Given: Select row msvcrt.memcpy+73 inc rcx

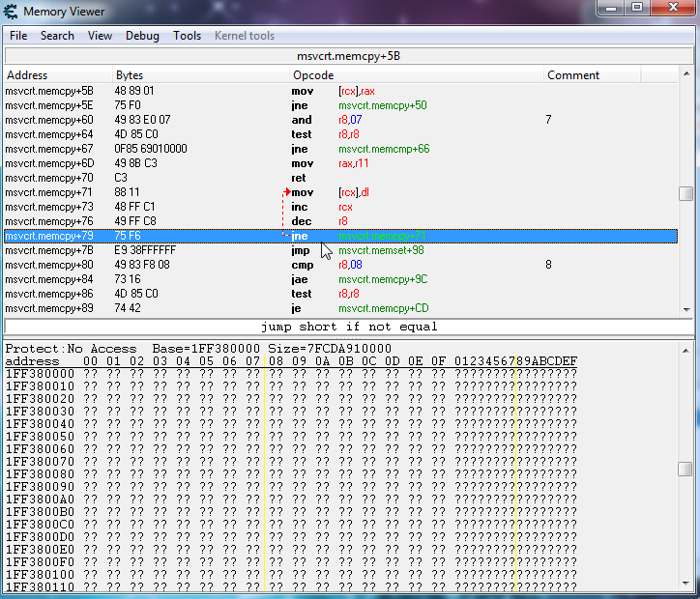Looking at the screenshot, I should tap(340, 207).
